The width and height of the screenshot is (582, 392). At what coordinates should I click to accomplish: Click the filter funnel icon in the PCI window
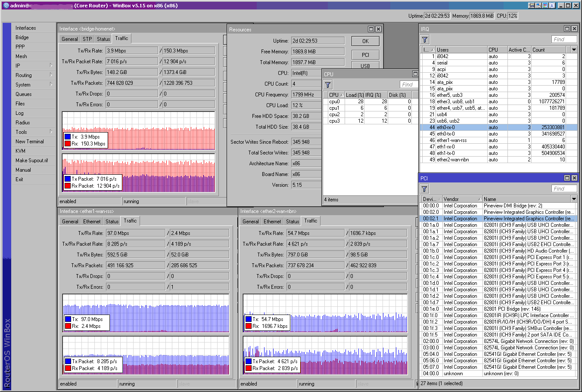[424, 188]
